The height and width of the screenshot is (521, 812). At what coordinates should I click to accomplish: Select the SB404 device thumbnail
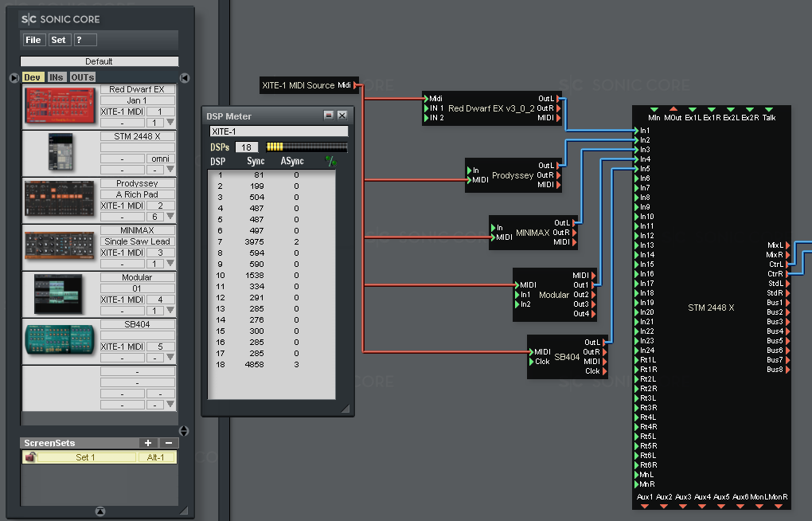pyautogui.click(x=61, y=340)
